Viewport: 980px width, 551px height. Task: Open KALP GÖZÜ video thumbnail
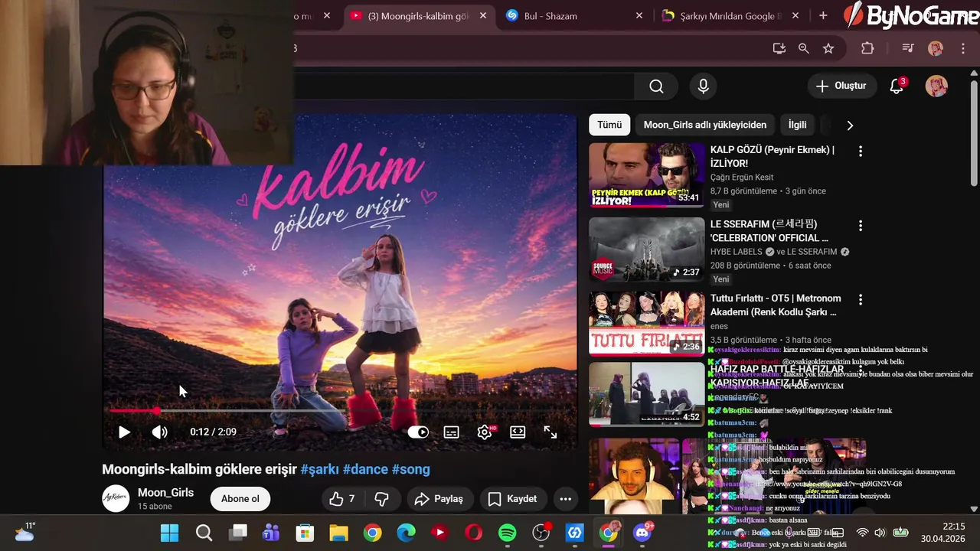[646, 175]
